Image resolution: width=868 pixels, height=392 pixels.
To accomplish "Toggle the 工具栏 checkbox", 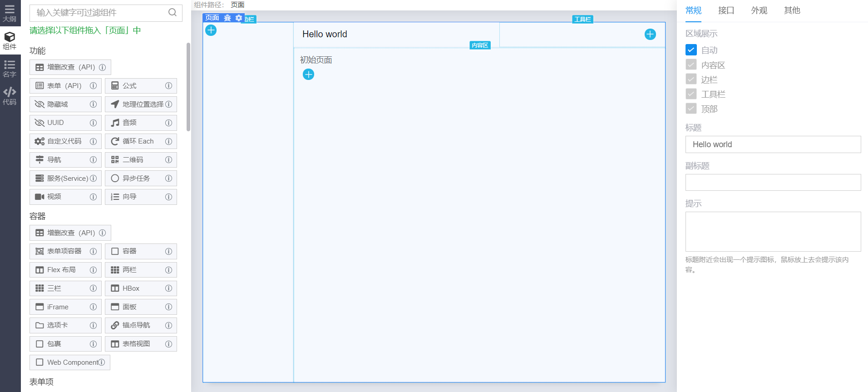I will (x=691, y=94).
